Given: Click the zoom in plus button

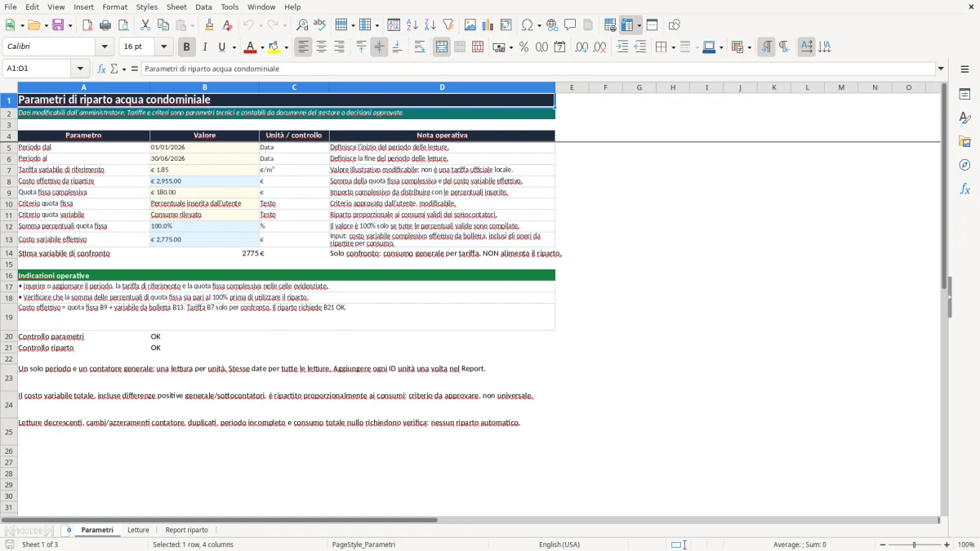Looking at the screenshot, I should click(947, 544).
